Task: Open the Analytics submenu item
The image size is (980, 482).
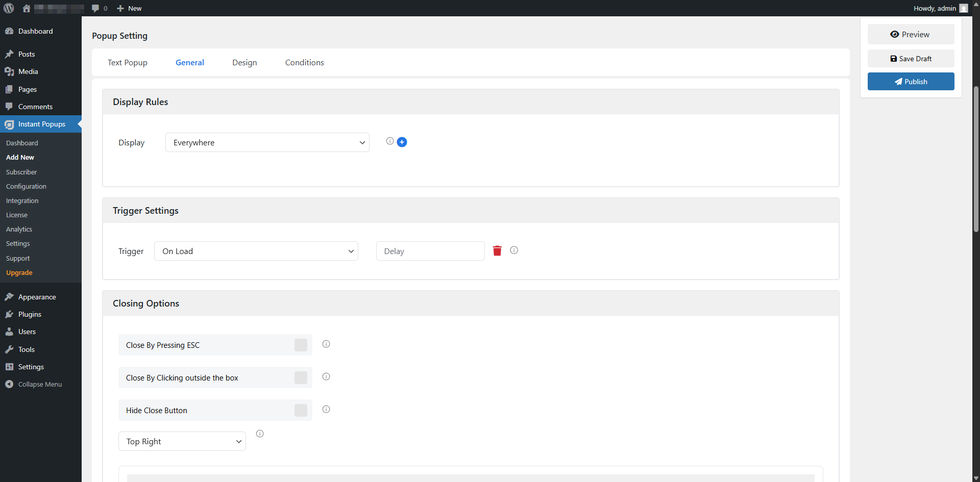Action: [19, 230]
